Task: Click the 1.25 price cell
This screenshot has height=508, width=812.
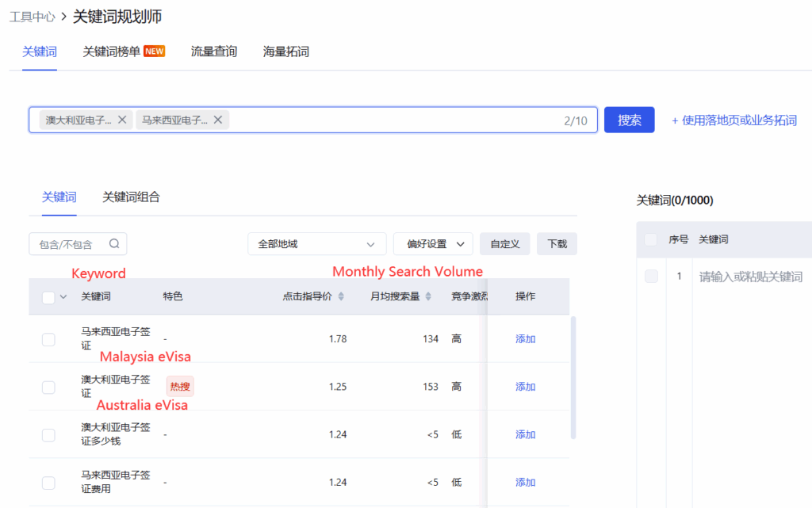Action: pos(338,387)
